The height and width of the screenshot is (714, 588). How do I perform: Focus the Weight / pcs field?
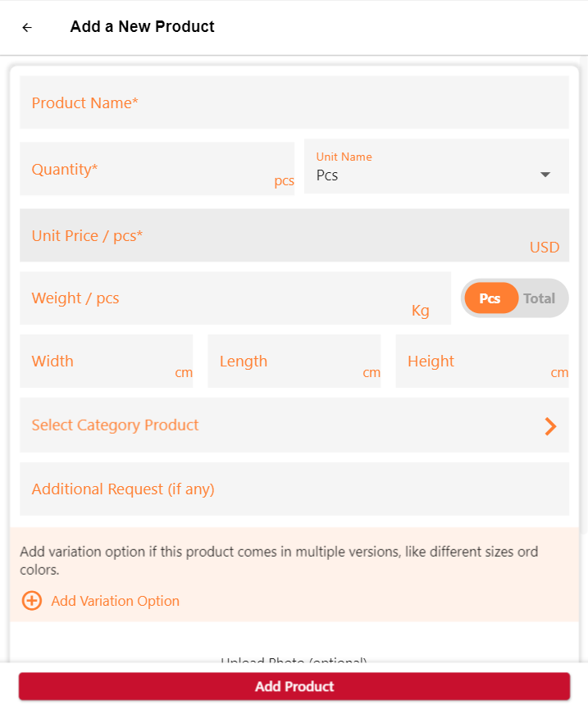pos(235,298)
